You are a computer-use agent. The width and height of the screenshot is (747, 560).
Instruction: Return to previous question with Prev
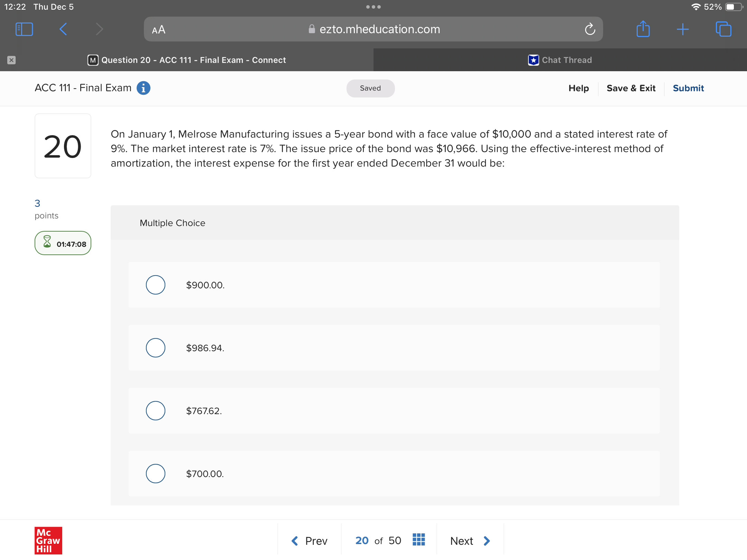pos(310,541)
